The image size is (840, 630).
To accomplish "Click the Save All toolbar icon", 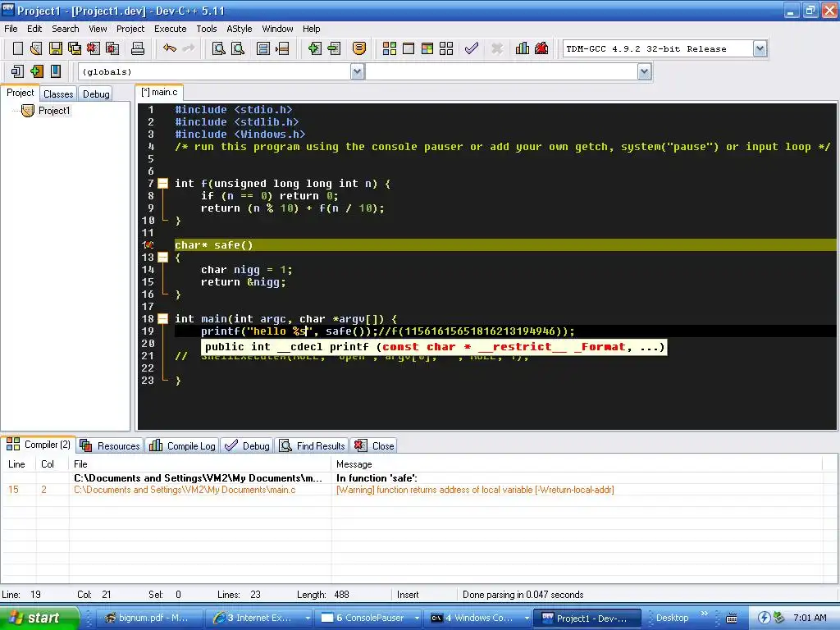I will (x=75, y=48).
